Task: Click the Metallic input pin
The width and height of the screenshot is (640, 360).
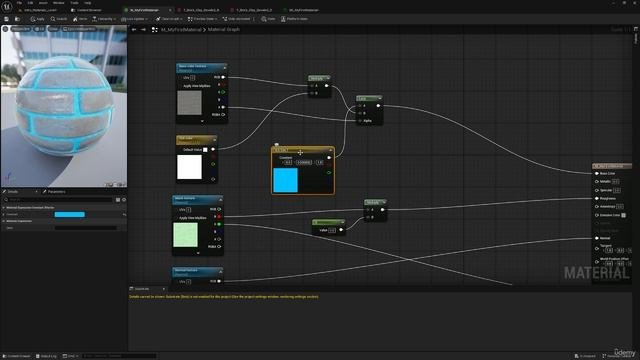Action: [x=597, y=181]
